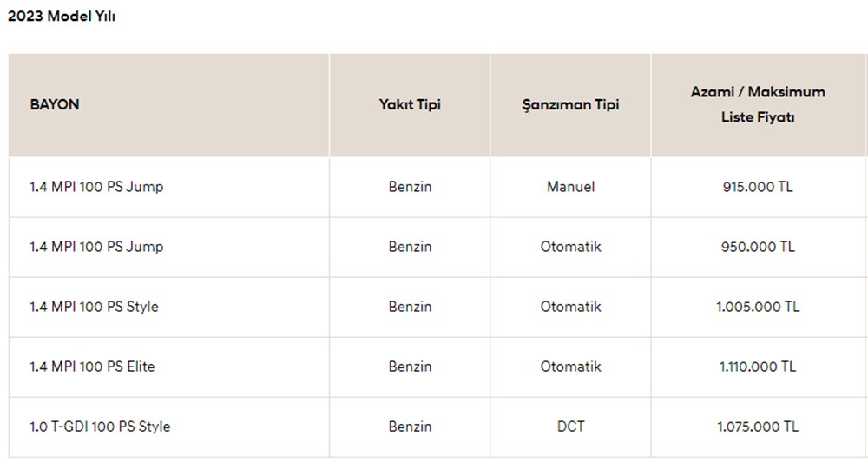Select the 1.4 MPI 100 PS Style model name
Viewport: 868px width, 463px height.
94,307
